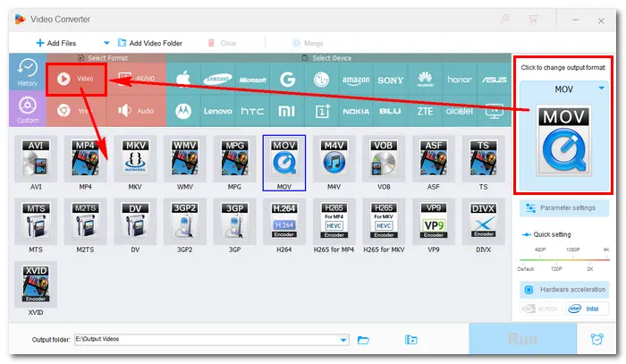This screenshot has width=626, height=364.
Task: Pick the VP9 encoder format
Action: coord(433,222)
